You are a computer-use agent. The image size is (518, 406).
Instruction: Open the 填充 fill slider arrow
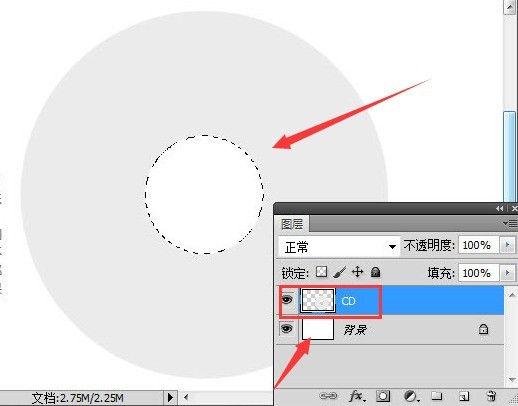[507, 273]
